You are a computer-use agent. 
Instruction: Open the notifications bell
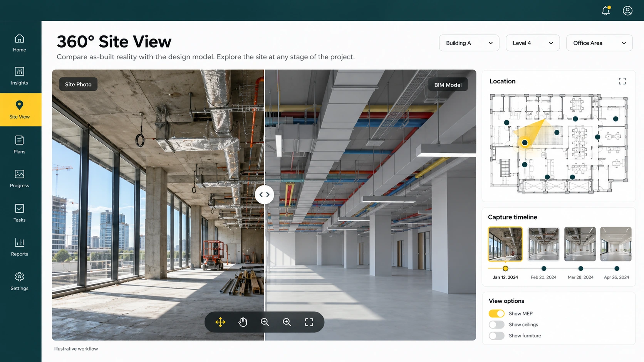(606, 10)
